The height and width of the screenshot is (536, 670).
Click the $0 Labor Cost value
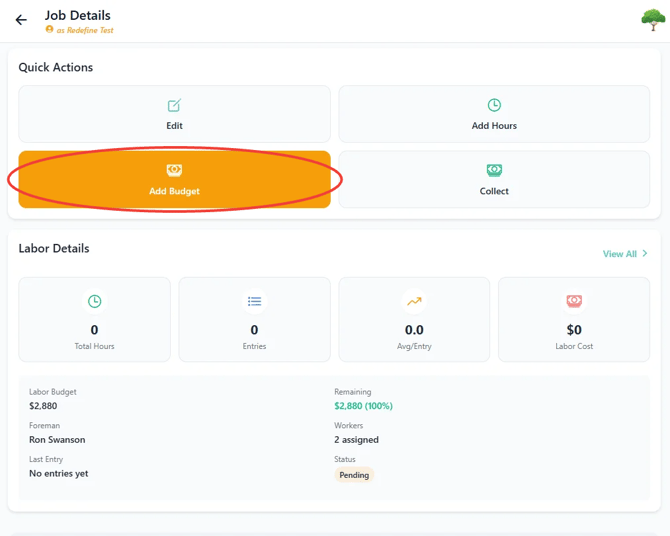click(574, 330)
